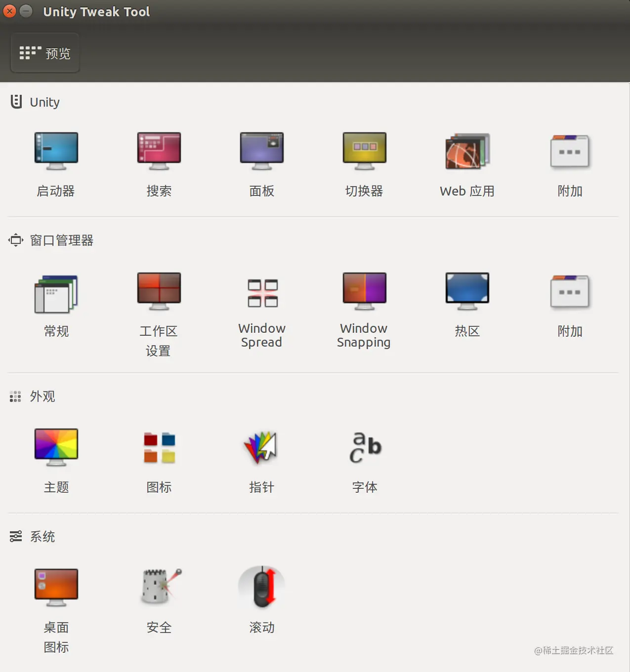The height and width of the screenshot is (672, 630).
Task: Open the 工作区设置 workspace settings icon
Action: coord(159,291)
